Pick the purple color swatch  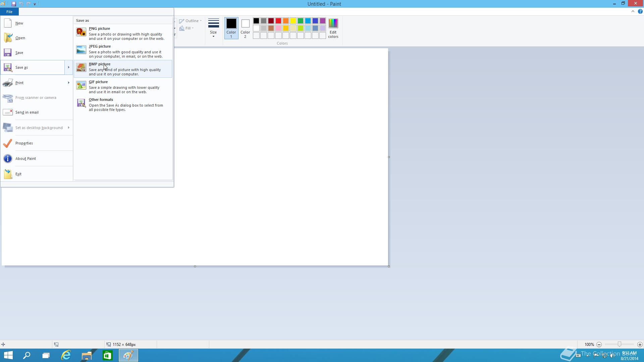(323, 21)
